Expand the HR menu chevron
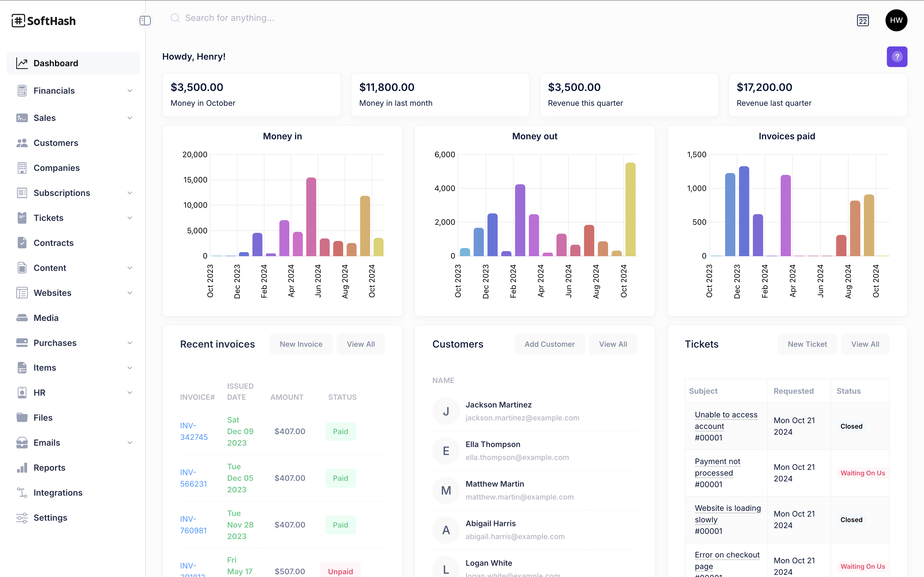This screenshot has height=577, width=924. pyautogui.click(x=130, y=393)
